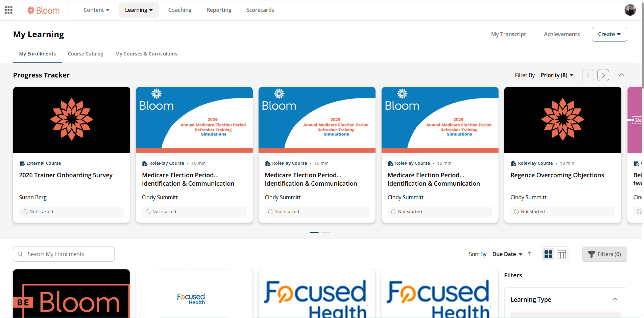Open the apps grid launcher icon
Image resolution: width=644 pixels, height=318 pixels.
9,10
